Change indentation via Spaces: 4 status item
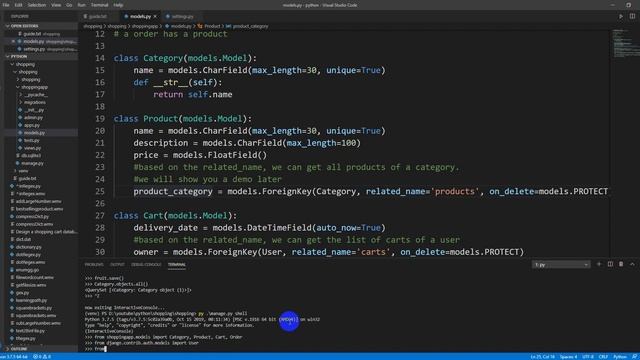This screenshot has height=360, width=640. click(x=569, y=357)
